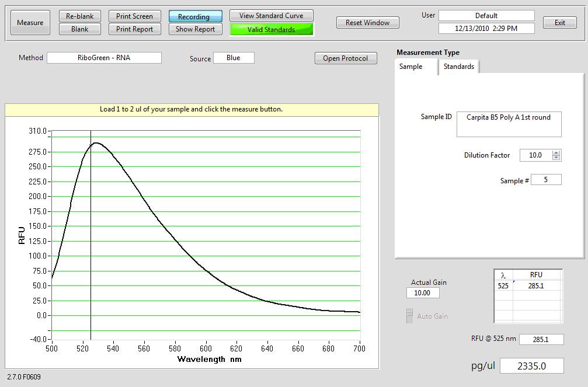Screen dimensions: 588x387
Task: Click Print Screen button
Action: coord(134,16)
